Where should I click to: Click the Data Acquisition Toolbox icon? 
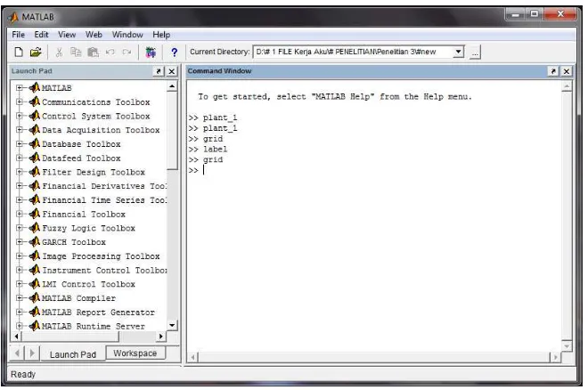(x=35, y=130)
